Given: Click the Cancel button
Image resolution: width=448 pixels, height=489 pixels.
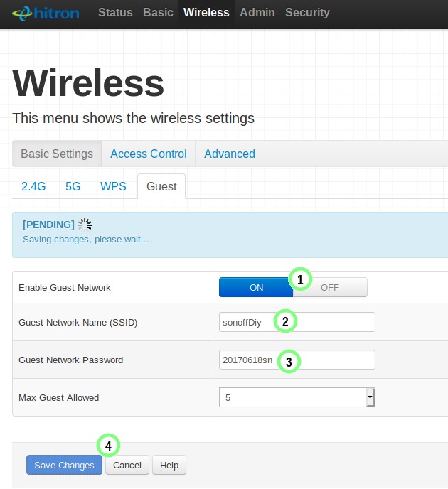Looking at the screenshot, I should point(127,465).
